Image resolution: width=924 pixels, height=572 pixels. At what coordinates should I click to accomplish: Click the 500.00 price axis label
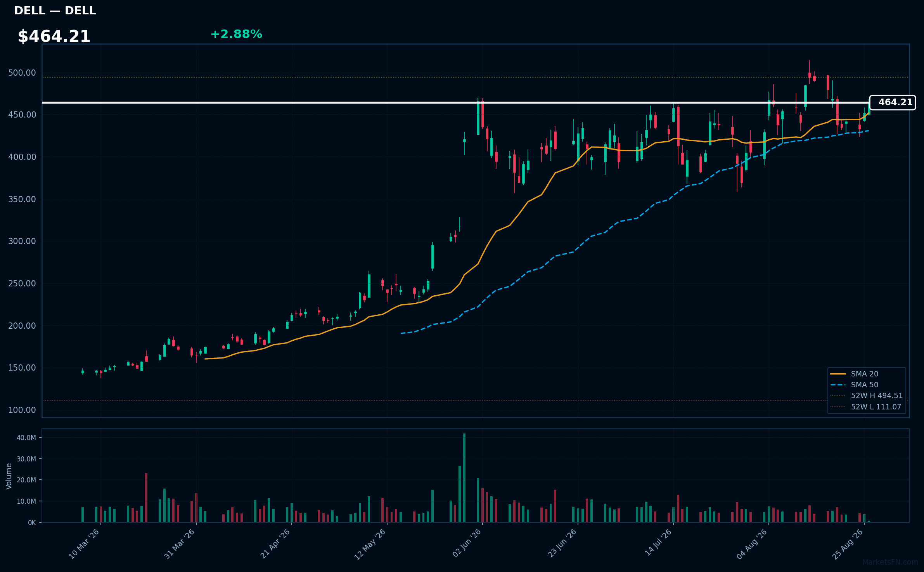(x=22, y=73)
